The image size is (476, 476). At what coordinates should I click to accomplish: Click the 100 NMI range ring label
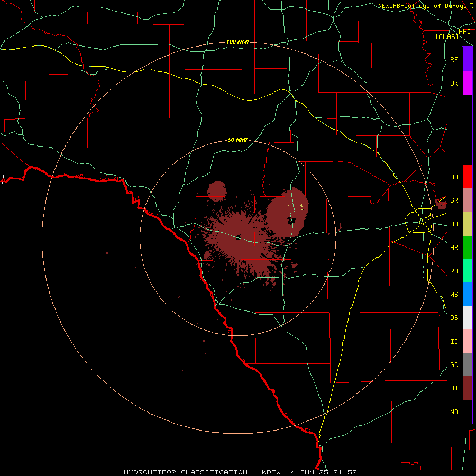coord(237,42)
